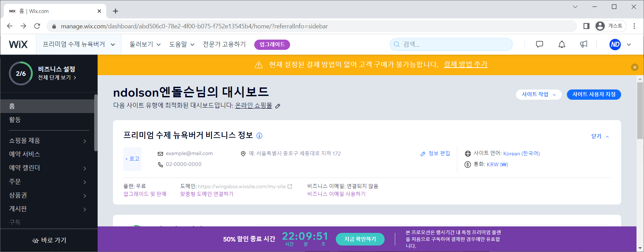The image size is (644, 252).
Task: Click the external link icon after domain URL
Action: [290, 186]
